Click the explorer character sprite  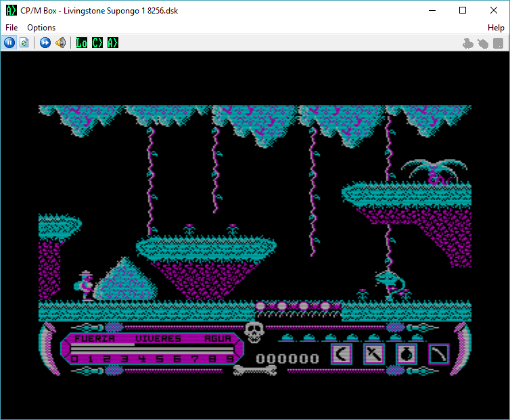click(x=85, y=286)
